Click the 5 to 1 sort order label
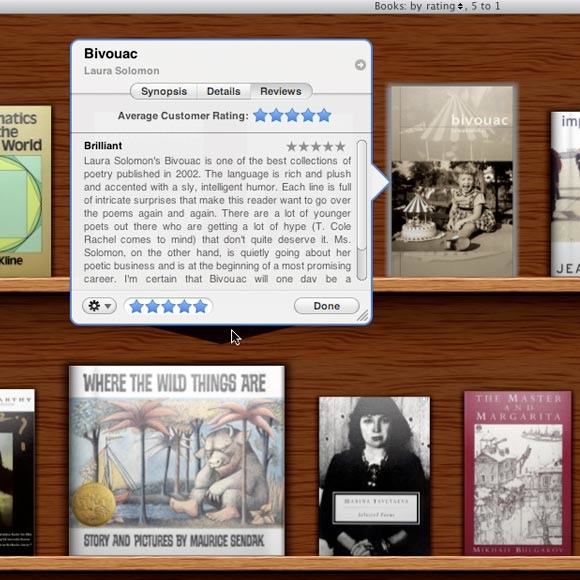Viewport: 580px width, 580px height. point(485,6)
